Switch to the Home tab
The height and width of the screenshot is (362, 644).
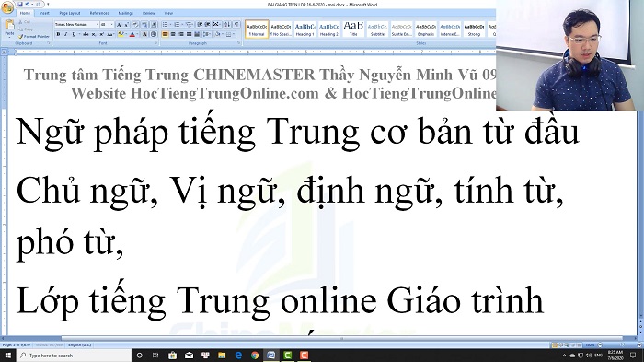(25, 13)
